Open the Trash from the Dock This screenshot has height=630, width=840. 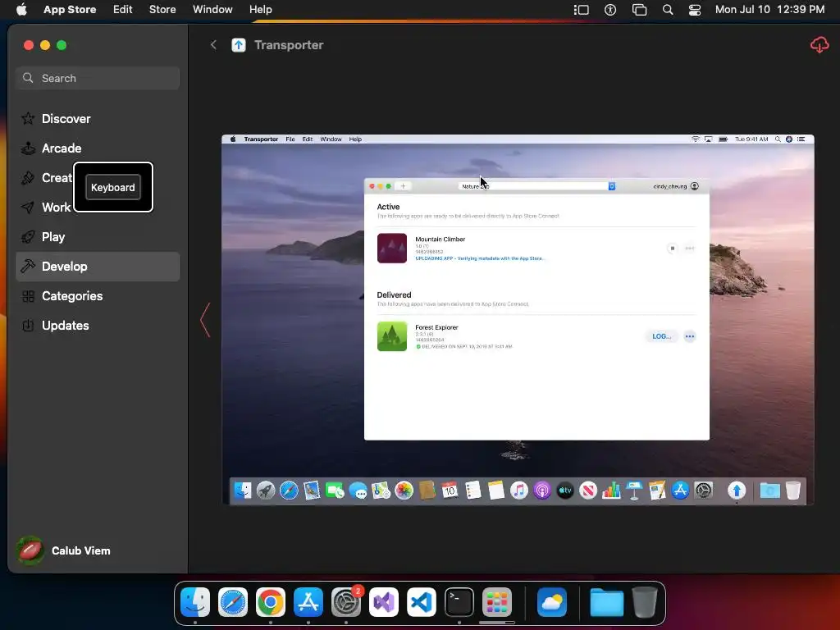645,602
